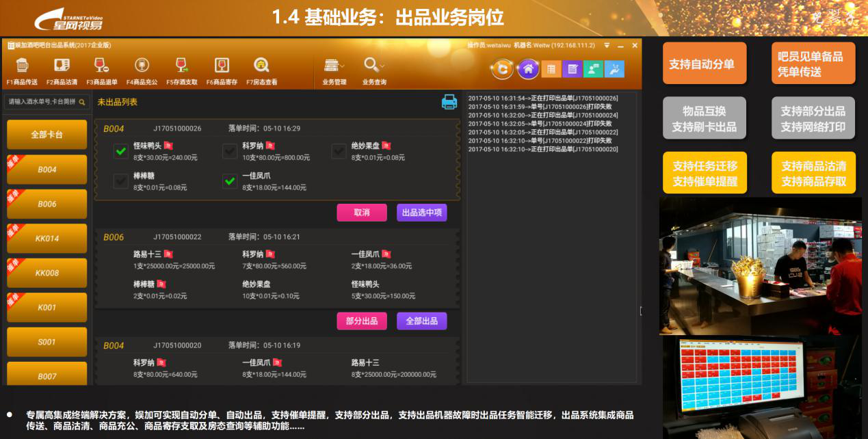This screenshot has height=439, width=868.
Task: Select table KK014 from sidebar
Action: [47, 239]
